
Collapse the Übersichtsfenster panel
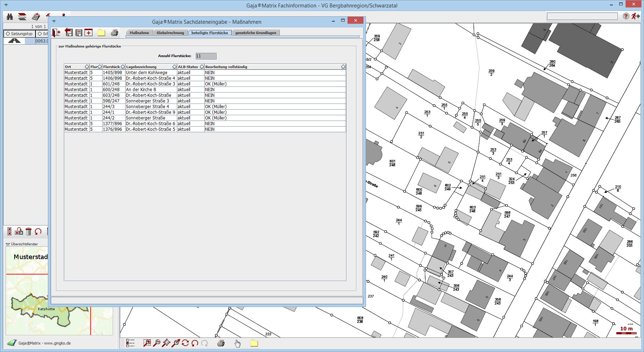[8, 244]
